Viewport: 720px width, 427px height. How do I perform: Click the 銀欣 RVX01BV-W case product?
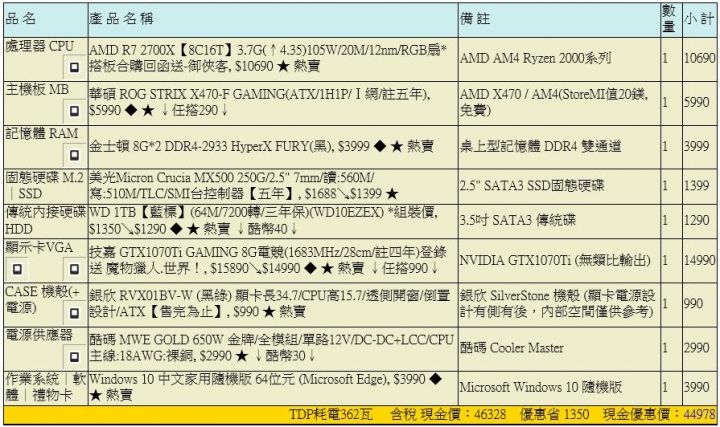tap(270, 303)
